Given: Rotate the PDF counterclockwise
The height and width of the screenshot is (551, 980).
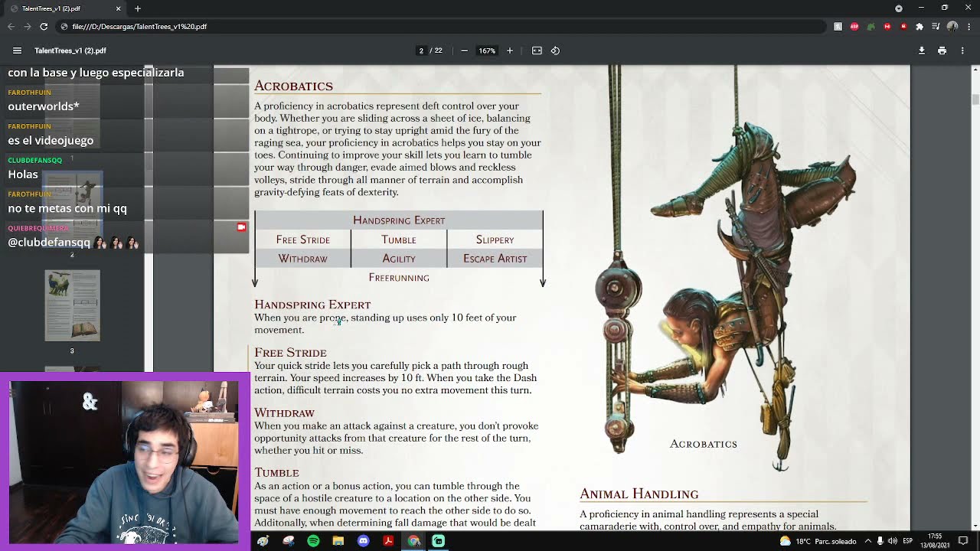Looking at the screenshot, I should (555, 51).
